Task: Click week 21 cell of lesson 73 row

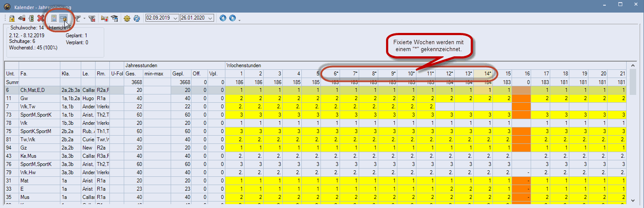Action: [x=618, y=114]
